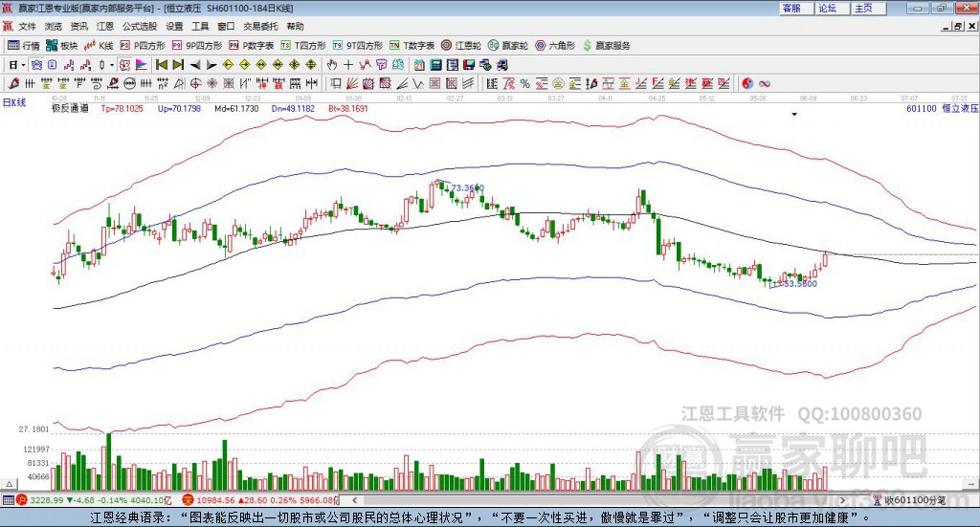Select the crosshair cursor tool
Screen dimensions: 980x527
coord(348,65)
